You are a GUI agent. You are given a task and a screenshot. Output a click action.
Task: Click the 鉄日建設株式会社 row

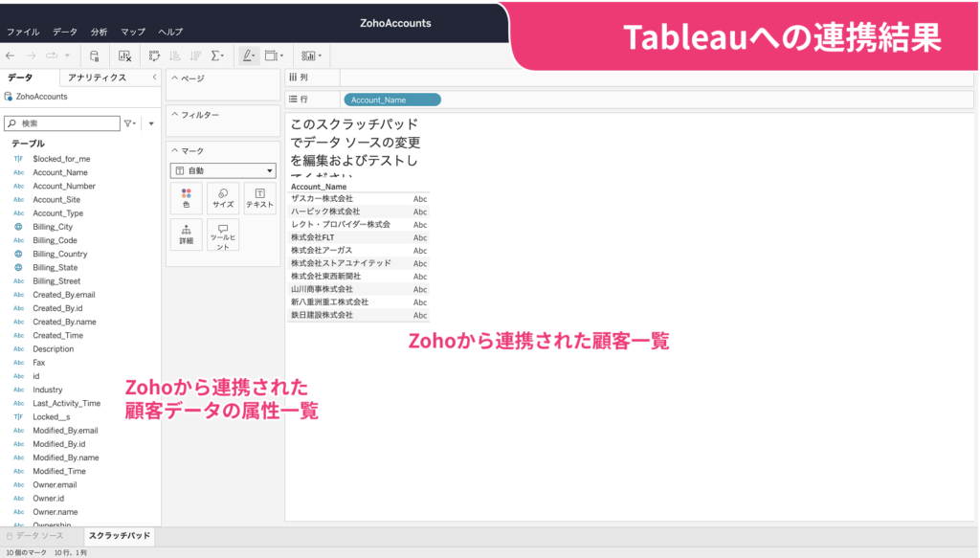click(x=358, y=315)
